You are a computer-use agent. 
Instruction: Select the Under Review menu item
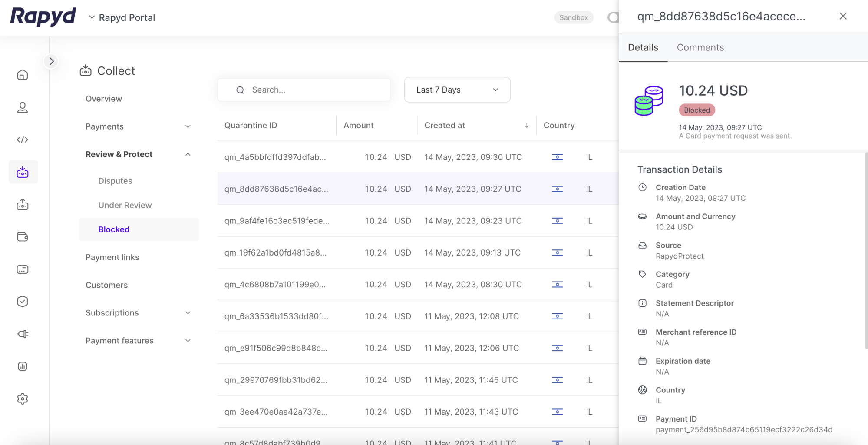pos(125,205)
